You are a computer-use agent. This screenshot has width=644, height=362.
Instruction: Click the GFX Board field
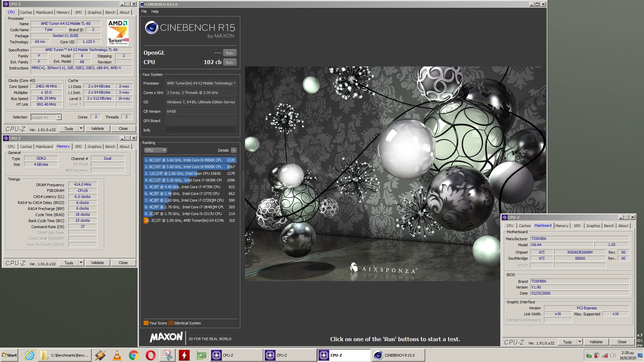tap(201, 121)
